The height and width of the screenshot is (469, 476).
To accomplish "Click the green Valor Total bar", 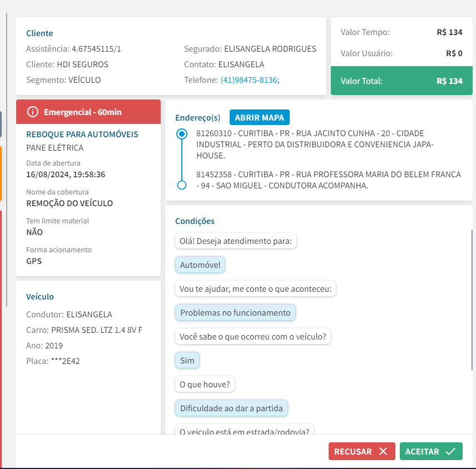I will coord(401,81).
